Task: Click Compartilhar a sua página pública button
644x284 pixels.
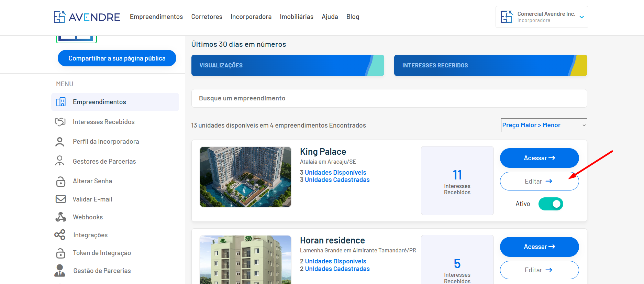Action: coord(117,58)
